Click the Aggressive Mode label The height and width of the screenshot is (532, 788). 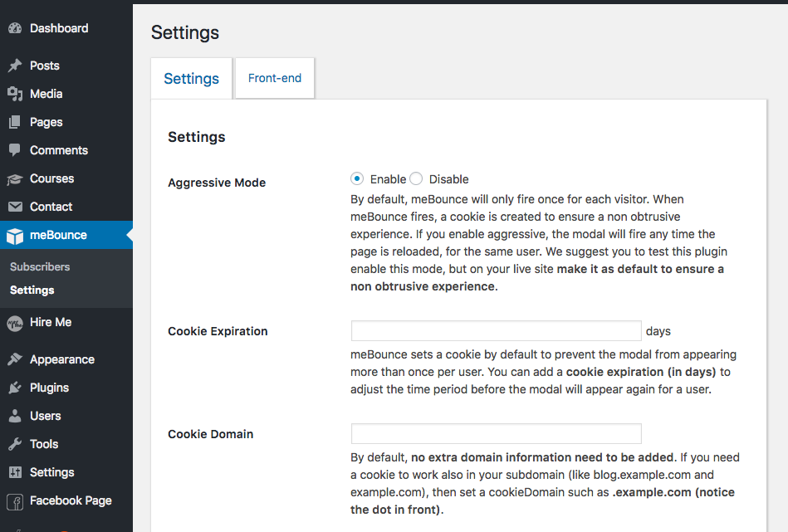point(217,183)
